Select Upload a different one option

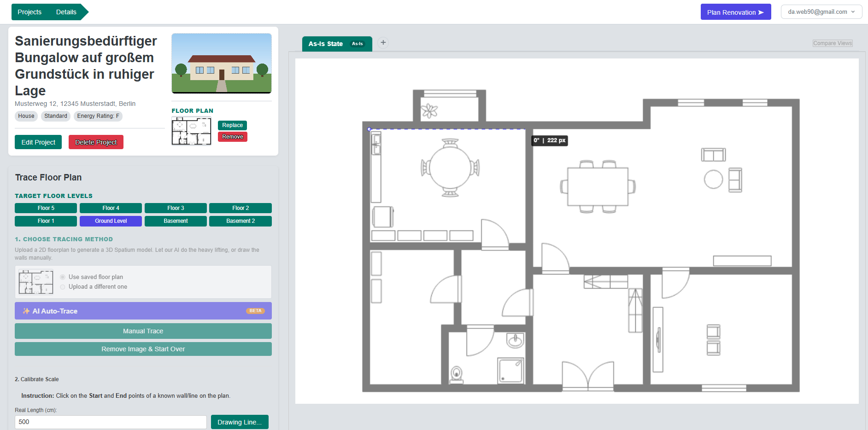pyautogui.click(x=63, y=287)
